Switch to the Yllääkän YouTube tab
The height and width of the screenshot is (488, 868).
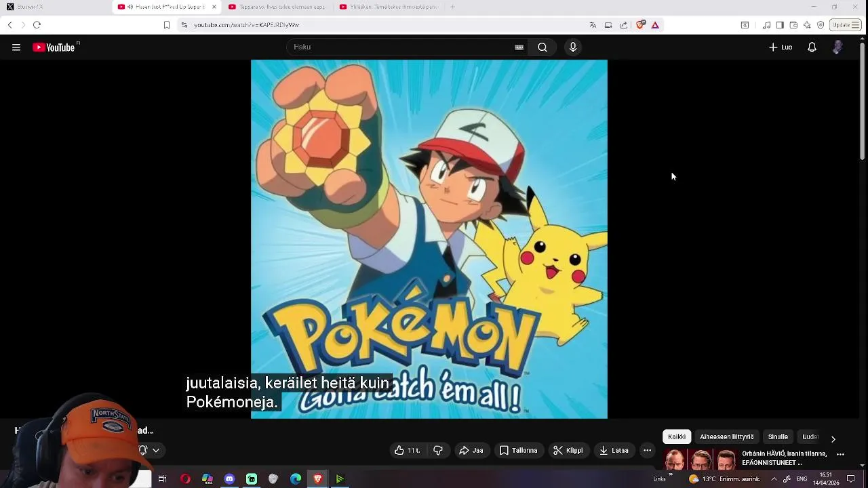[x=388, y=7]
